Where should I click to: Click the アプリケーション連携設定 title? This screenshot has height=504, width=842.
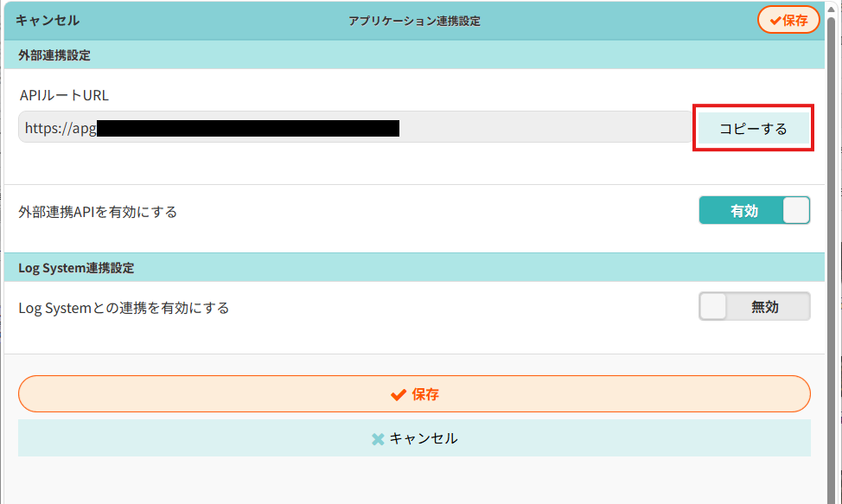click(414, 21)
